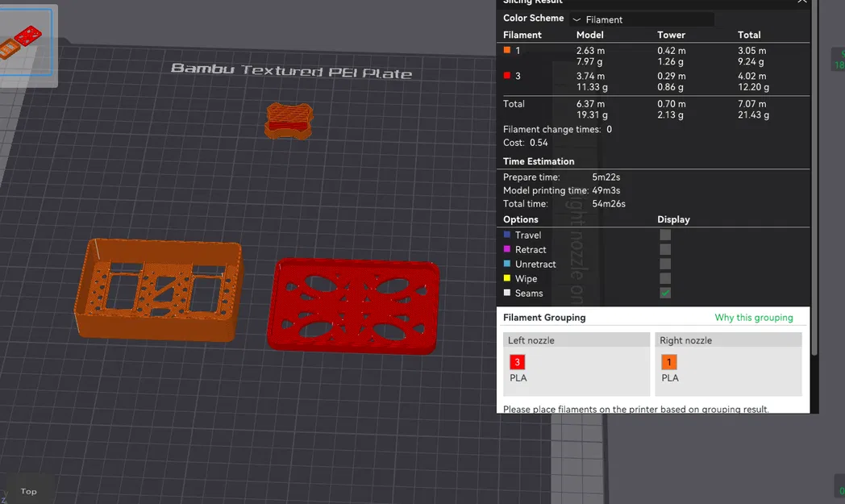The width and height of the screenshot is (845, 504).
Task: Click the Tower column header
Action: point(671,35)
